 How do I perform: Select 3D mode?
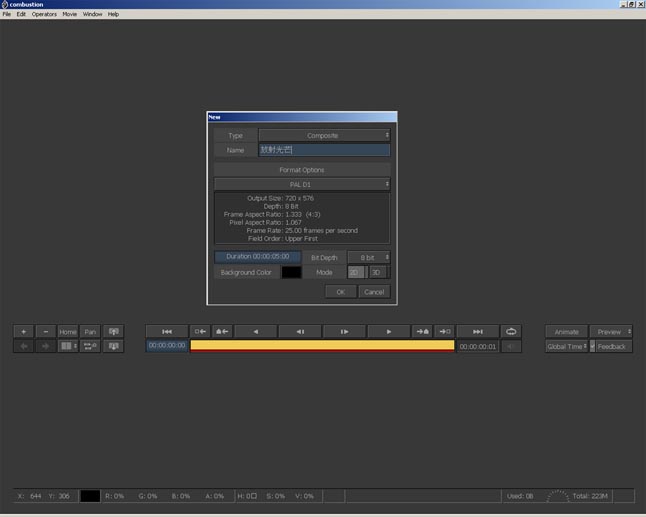(378, 272)
